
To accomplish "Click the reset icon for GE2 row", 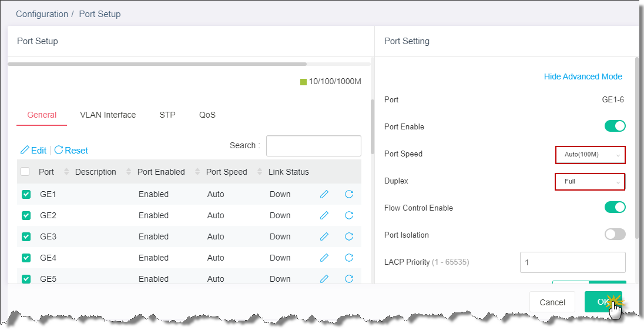I will click(349, 215).
